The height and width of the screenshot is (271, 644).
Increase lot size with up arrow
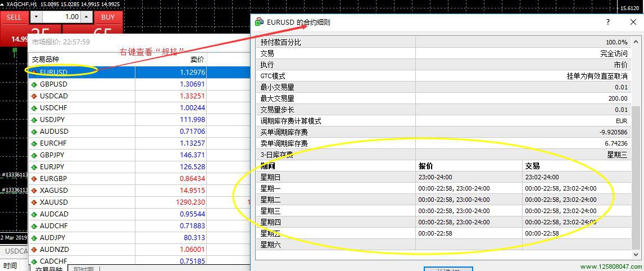tap(86, 17)
